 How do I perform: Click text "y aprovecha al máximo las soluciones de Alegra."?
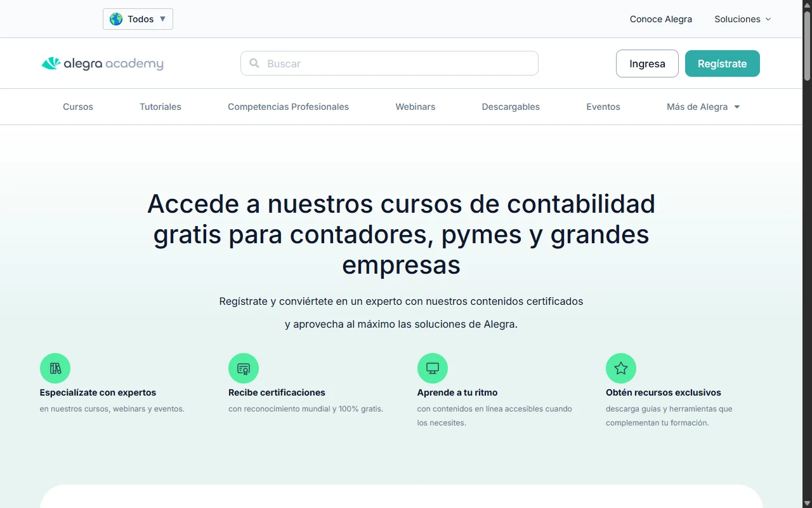coord(401,324)
